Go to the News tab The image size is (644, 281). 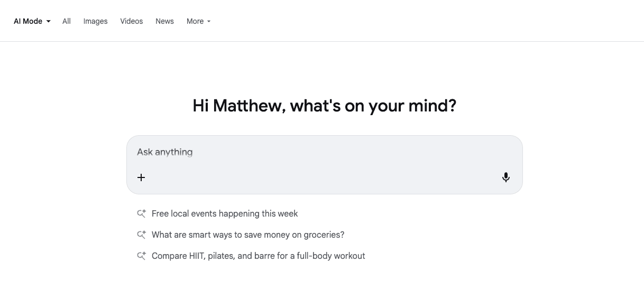tap(164, 22)
